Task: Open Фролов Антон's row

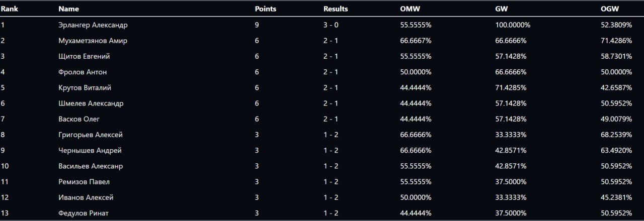Action: pos(83,72)
